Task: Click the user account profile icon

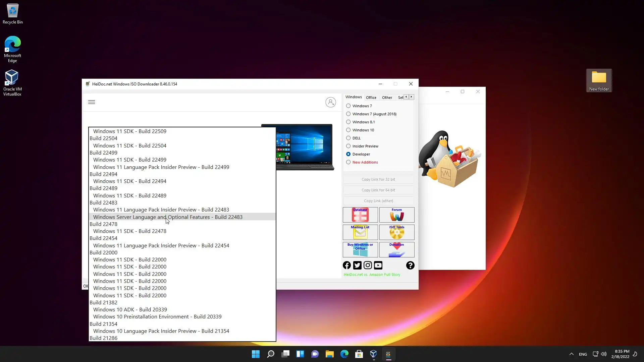Action: [330, 102]
